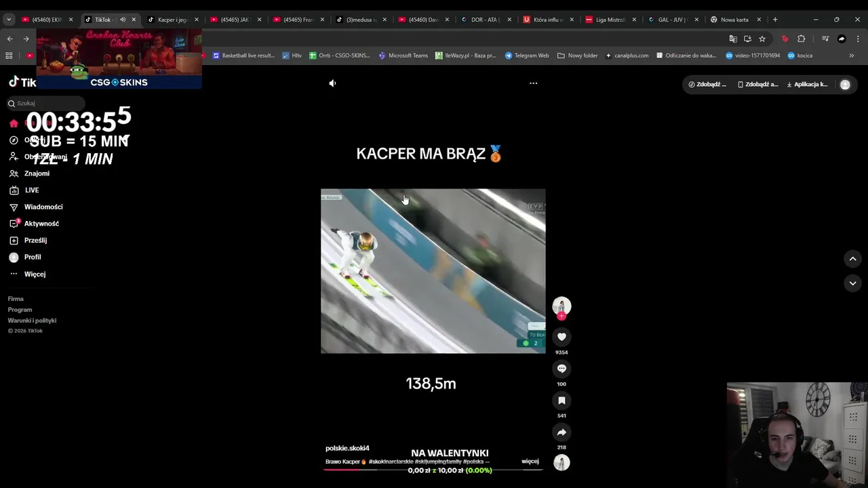The width and height of the screenshot is (868, 488).
Task: Open the kocica bookmark
Action: [800, 56]
